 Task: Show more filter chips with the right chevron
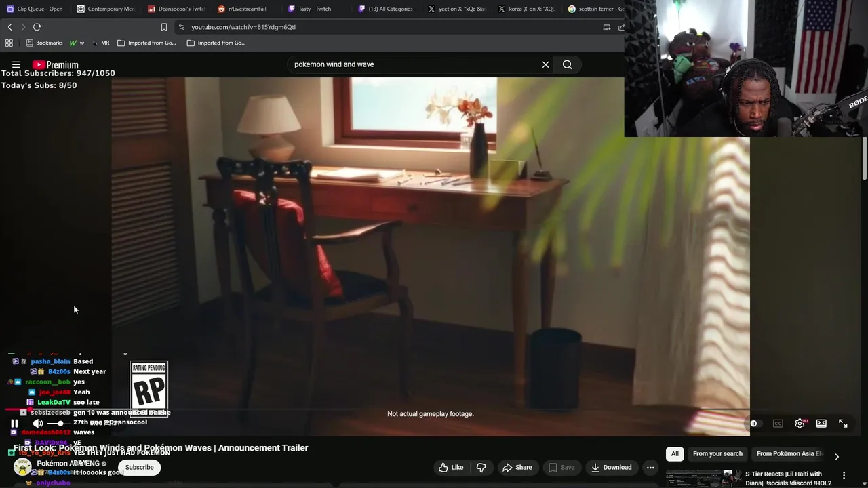coord(837,456)
